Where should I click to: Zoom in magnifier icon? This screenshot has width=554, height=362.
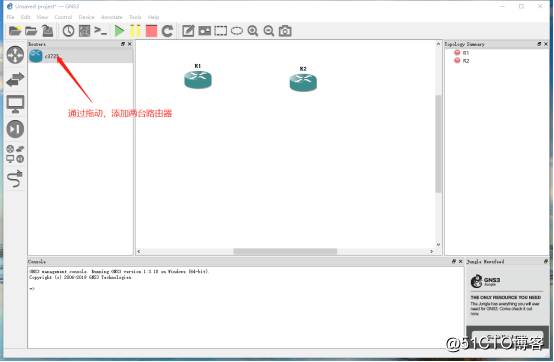coord(253,31)
